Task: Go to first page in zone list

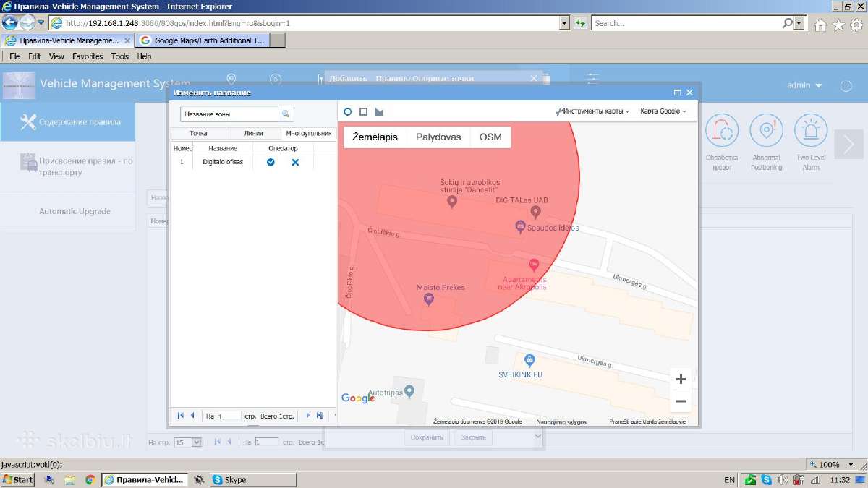Action: pos(180,416)
